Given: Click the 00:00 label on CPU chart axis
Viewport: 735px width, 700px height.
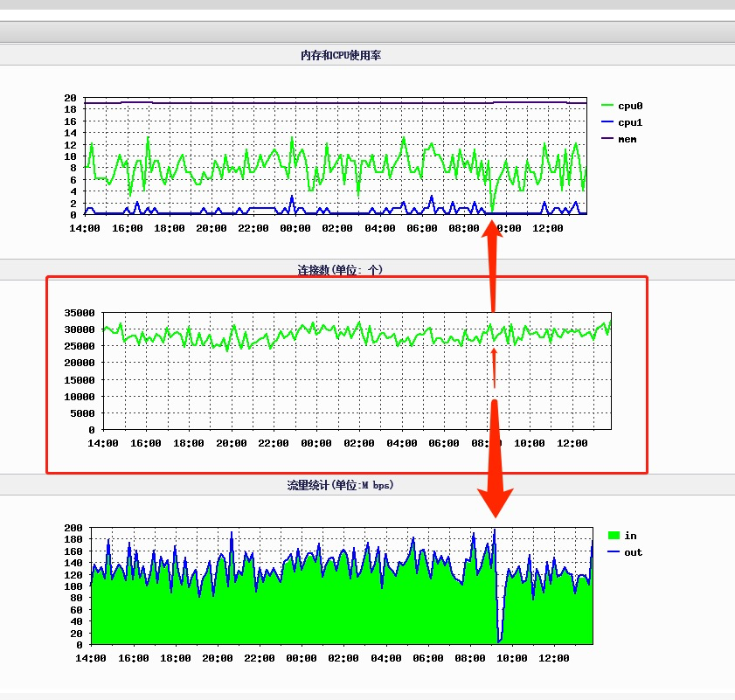Looking at the screenshot, I should pos(295,228).
